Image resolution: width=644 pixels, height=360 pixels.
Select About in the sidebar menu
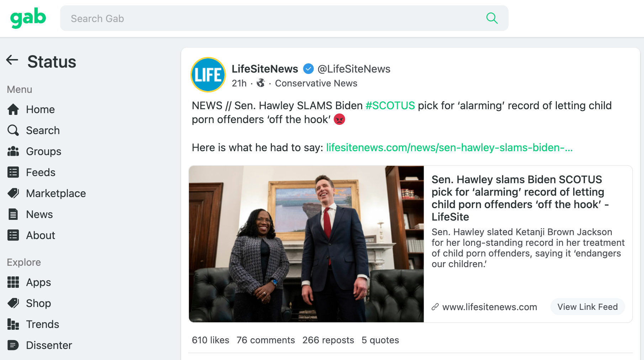pos(41,235)
